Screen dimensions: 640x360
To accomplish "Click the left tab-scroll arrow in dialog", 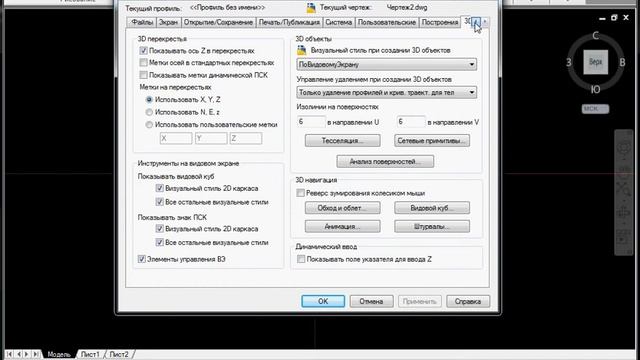I will tap(477, 22).
